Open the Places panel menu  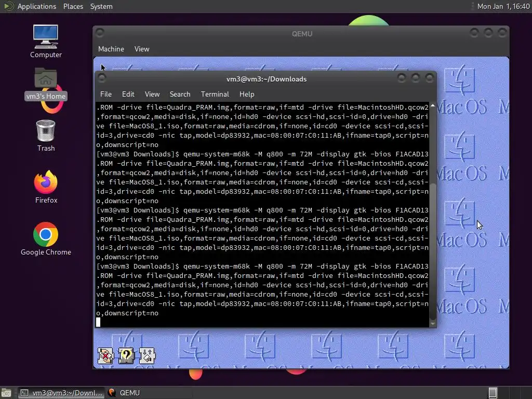pyautogui.click(x=73, y=6)
